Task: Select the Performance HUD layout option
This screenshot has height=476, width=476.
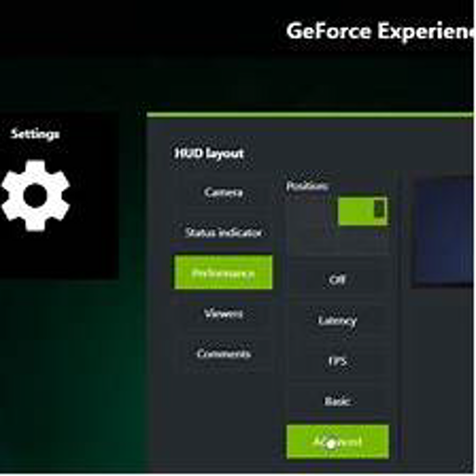Action: click(x=223, y=272)
